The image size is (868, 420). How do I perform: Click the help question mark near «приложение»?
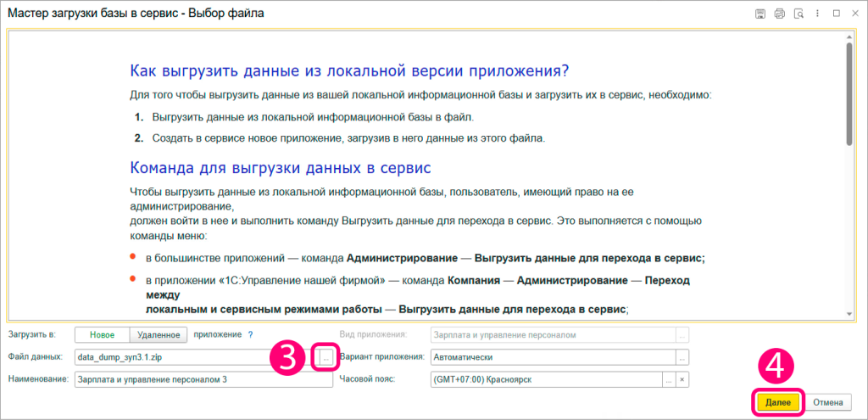click(251, 334)
